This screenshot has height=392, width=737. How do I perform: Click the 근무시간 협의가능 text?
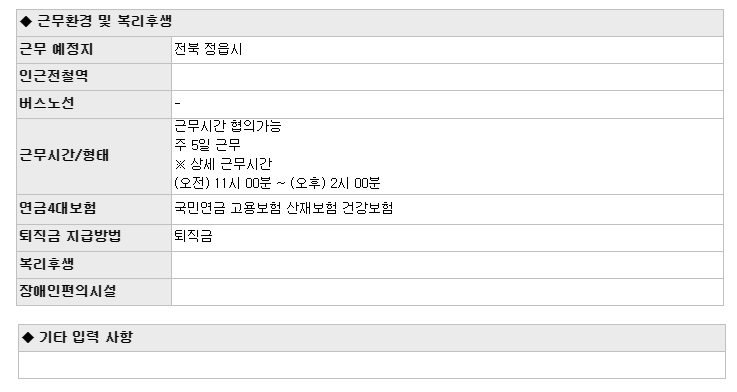click(x=227, y=126)
